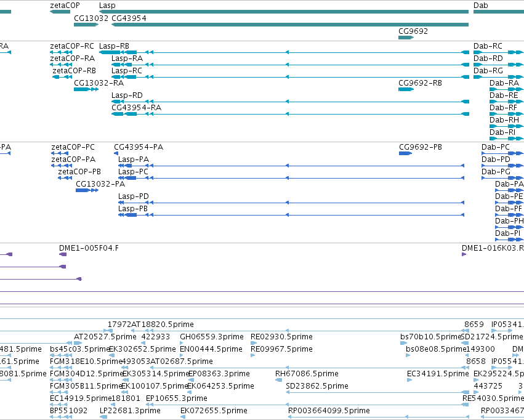Select EST EN00444.5prime
This screenshot has width=524, height=420.
[x=211, y=349]
